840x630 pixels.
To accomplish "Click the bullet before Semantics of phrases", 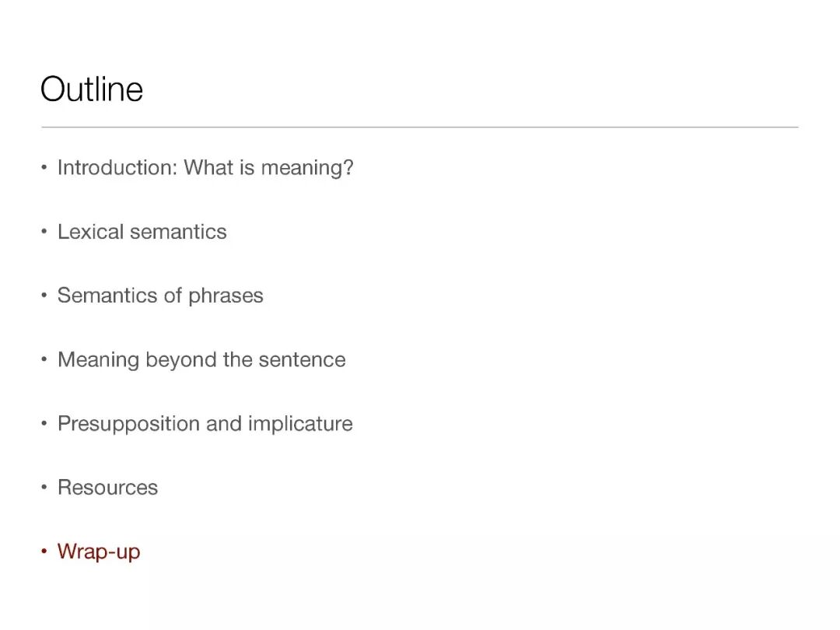I will click(44, 296).
